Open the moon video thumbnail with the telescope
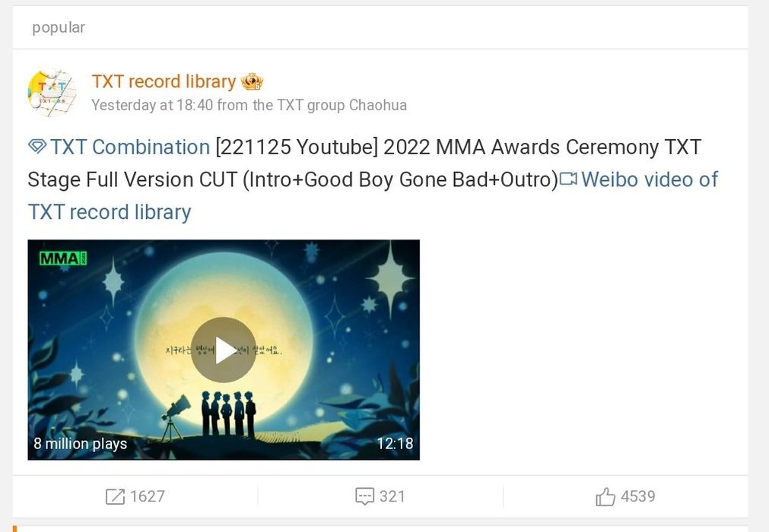769x532 pixels. [x=224, y=350]
